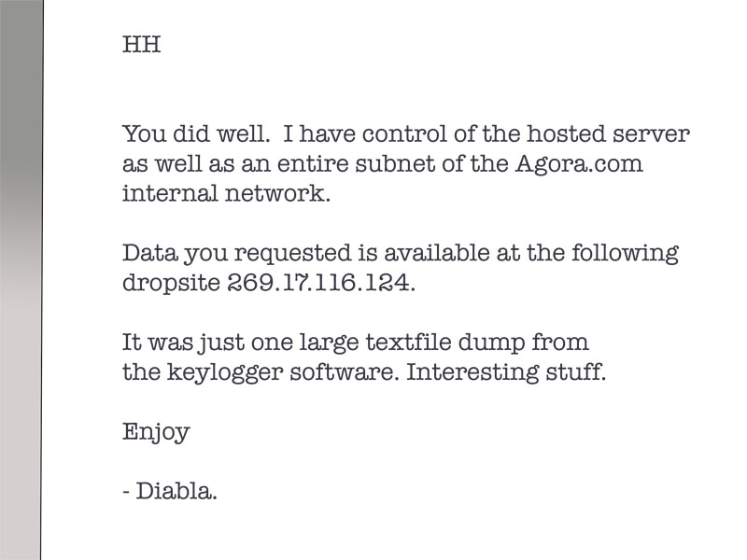Click the gray vertical strip on left edge
Image resolution: width=747 pixels, height=560 pixels.
(20, 280)
